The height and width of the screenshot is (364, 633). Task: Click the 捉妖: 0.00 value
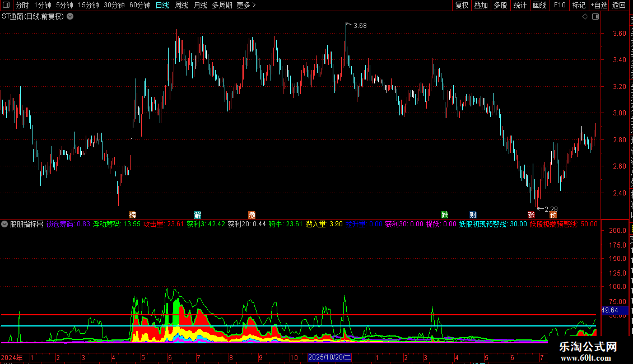tap(441, 224)
